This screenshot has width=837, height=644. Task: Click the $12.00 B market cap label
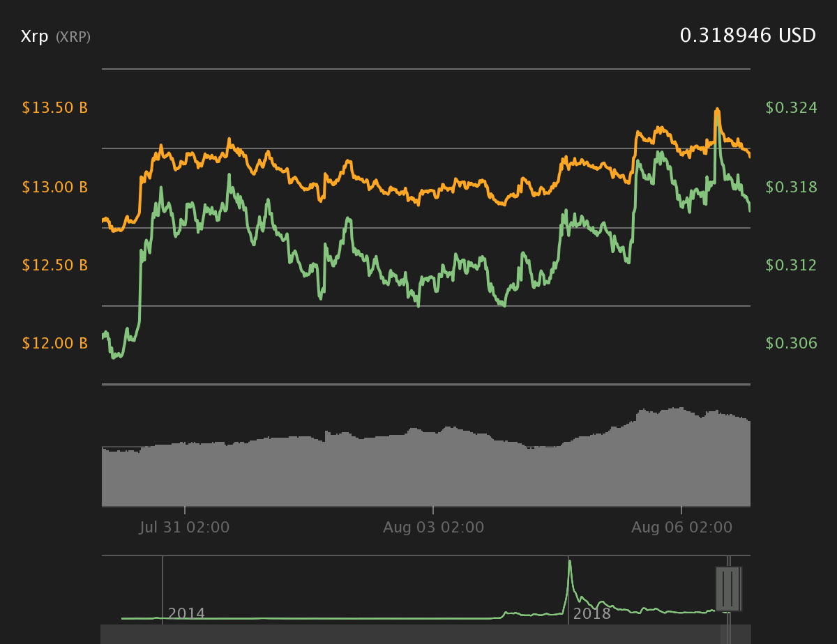(x=55, y=343)
